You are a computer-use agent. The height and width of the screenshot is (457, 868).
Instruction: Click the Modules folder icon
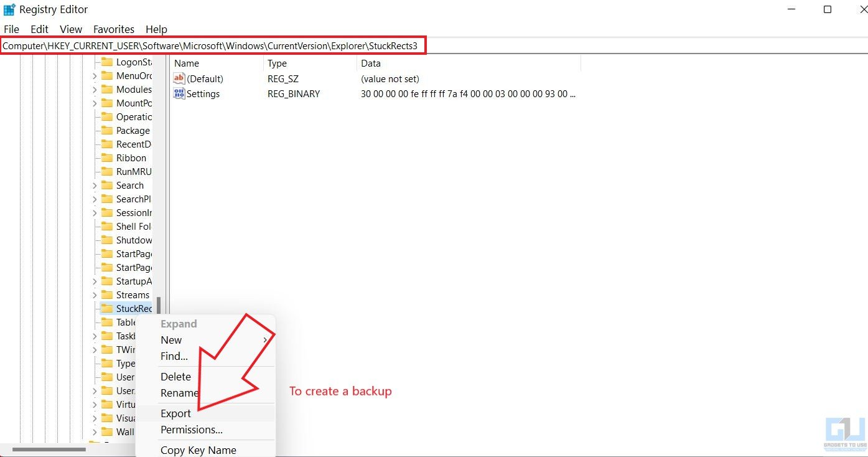(x=107, y=90)
